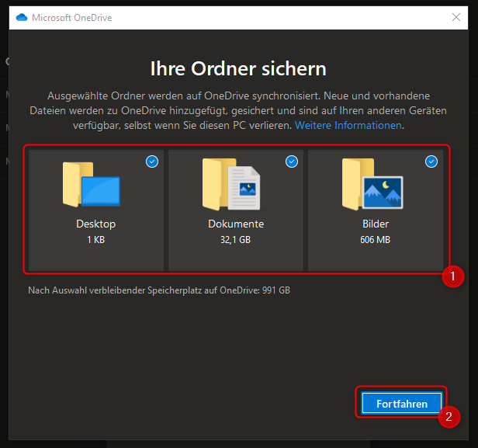Close the Microsoft OneDrive dialog

tap(457, 17)
